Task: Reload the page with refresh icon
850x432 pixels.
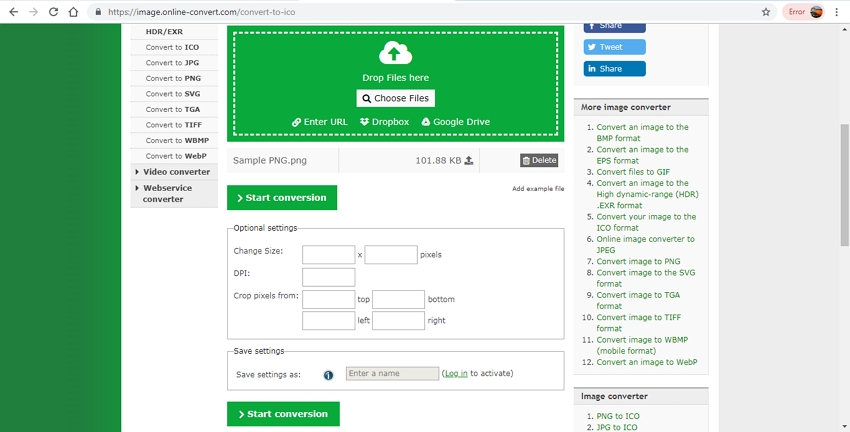Action: (x=53, y=12)
